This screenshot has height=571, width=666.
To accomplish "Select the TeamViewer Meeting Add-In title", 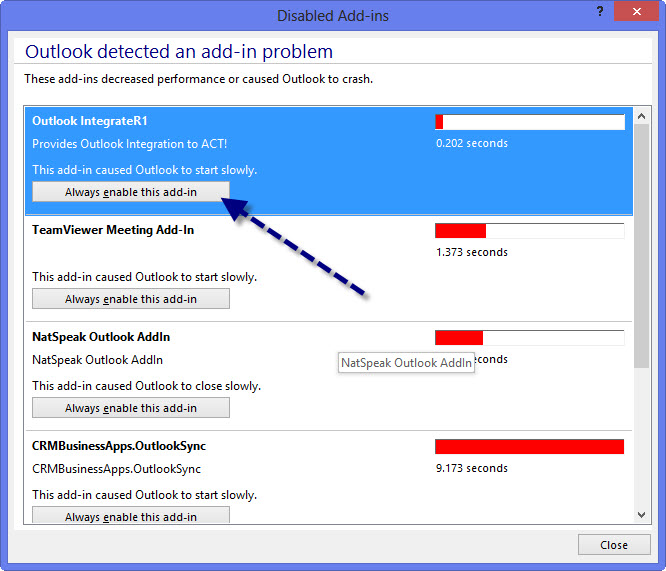I will pyautogui.click(x=113, y=230).
